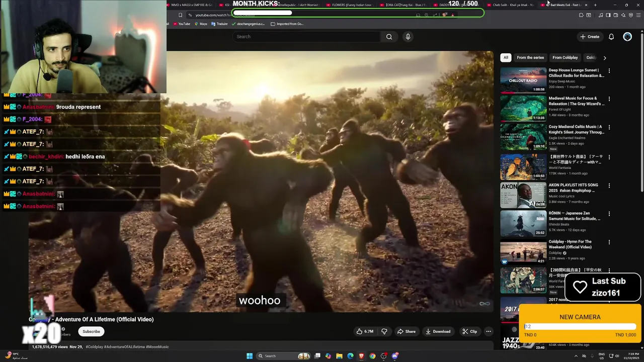Open options menu for Medieval Music video

[x=609, y=99]
